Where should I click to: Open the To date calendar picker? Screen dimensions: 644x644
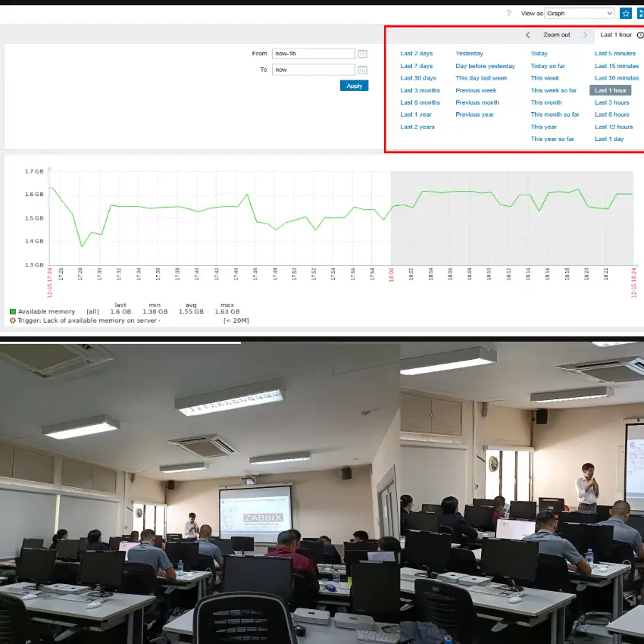363,70
